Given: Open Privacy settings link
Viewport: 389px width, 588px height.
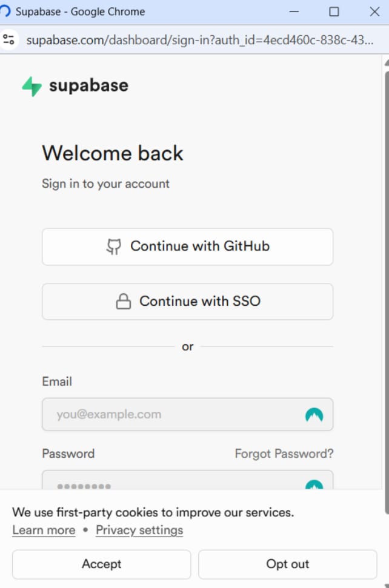Looking at the screenshot, I should click(139, 530).
